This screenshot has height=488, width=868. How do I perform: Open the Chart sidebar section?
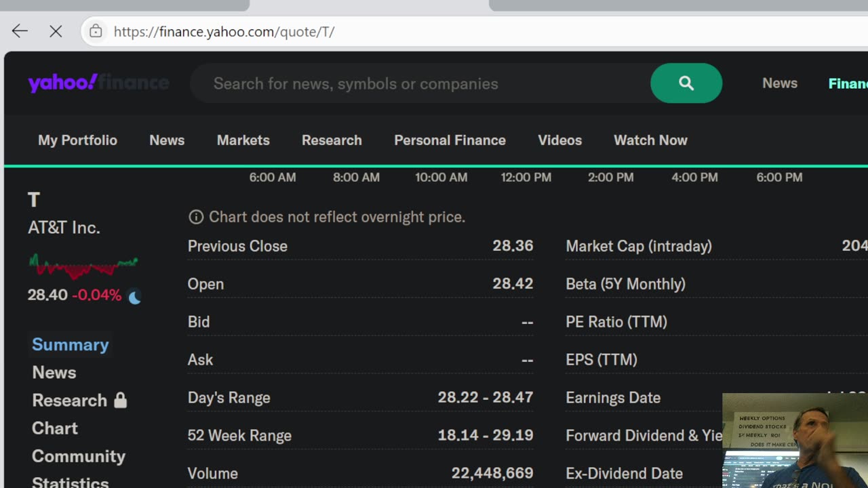pos(55,428)
